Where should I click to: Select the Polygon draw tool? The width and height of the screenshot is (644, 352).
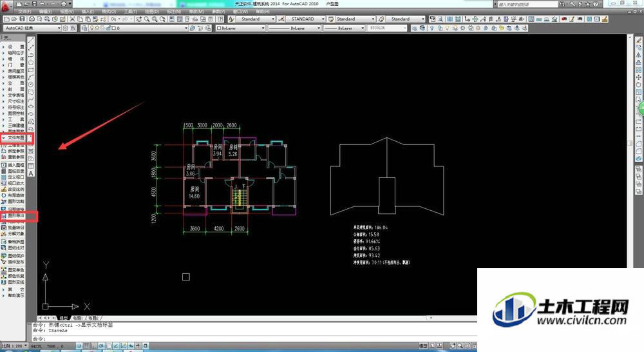pos(31,62)
